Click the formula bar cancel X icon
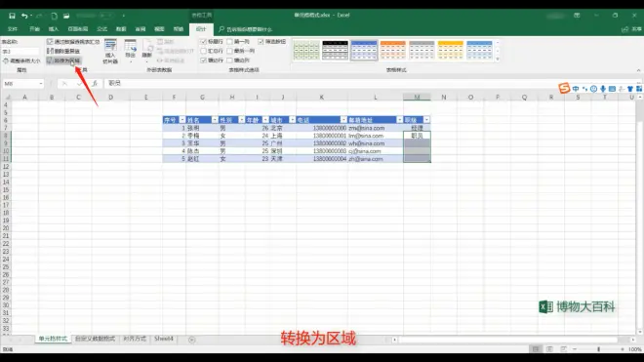This screenshot has height=362, width=644. (64, 83)
